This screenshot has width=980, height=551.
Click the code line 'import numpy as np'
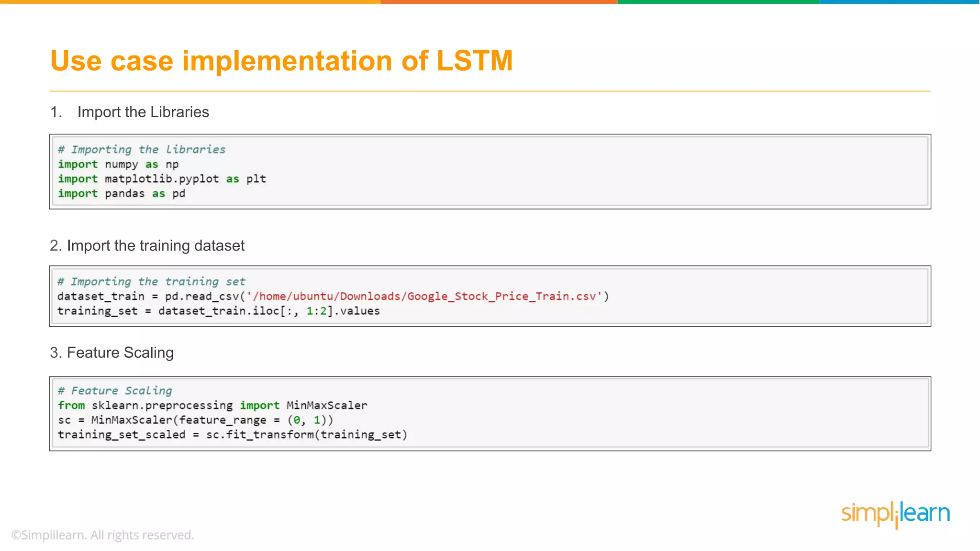click(118, 165)
